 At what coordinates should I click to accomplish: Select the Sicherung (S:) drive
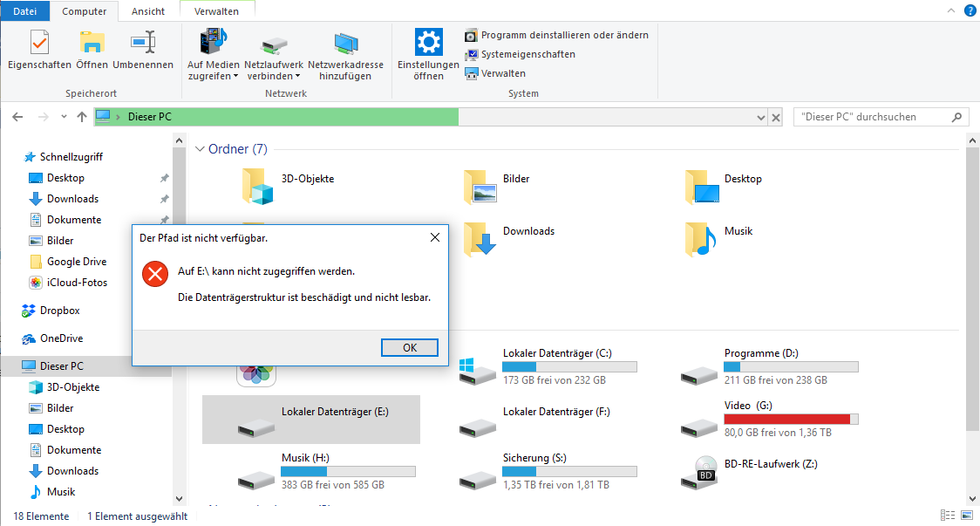(x=547, y=472)
